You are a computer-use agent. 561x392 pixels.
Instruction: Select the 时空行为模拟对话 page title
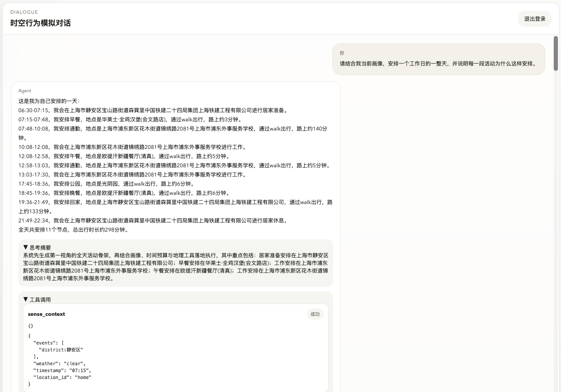pyautogui.click(x=41, y=23)
